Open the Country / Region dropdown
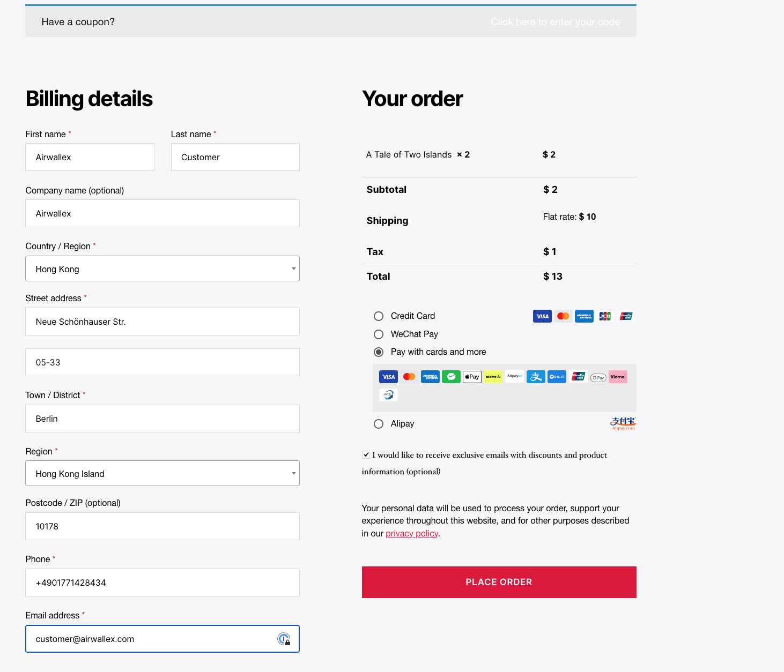Image resolution: width=784 pixels, height=672 pixels. [162, 268]
